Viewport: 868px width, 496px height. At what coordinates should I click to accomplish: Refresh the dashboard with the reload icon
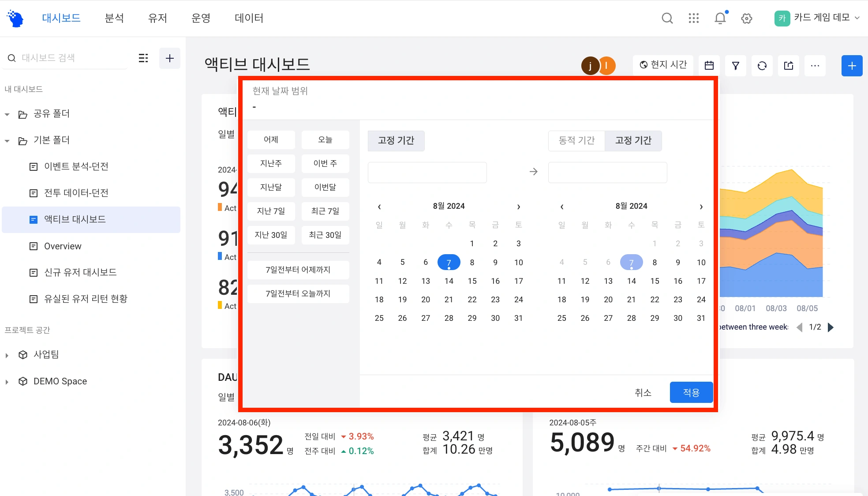(762, 66)
